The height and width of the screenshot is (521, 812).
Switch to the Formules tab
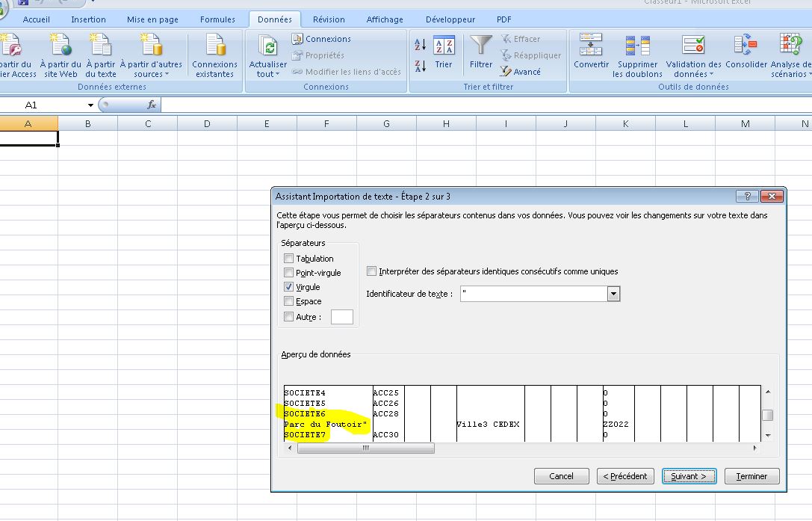coord(217,19)
